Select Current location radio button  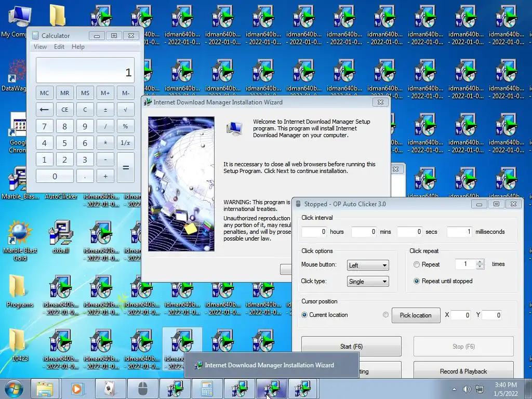(304, 315)
